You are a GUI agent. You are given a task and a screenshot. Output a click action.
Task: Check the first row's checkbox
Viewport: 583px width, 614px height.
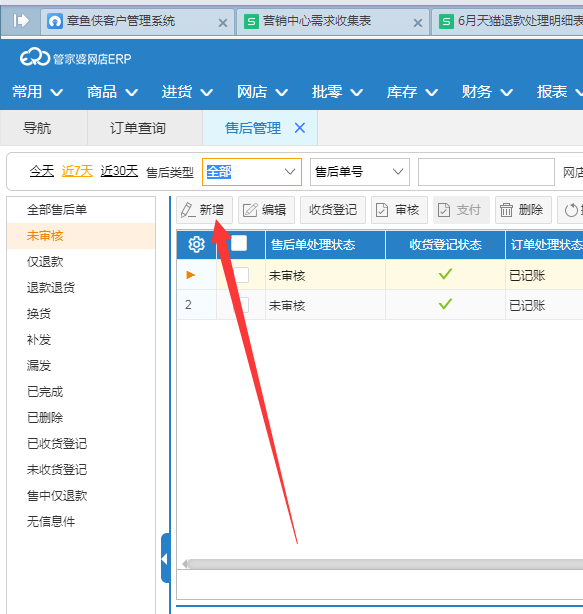tap(241, 275)
